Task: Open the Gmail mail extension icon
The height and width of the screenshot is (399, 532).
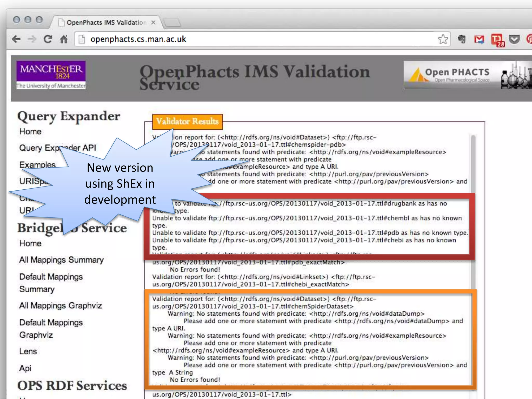Action: pyautogui.click(x=479, y=39)
